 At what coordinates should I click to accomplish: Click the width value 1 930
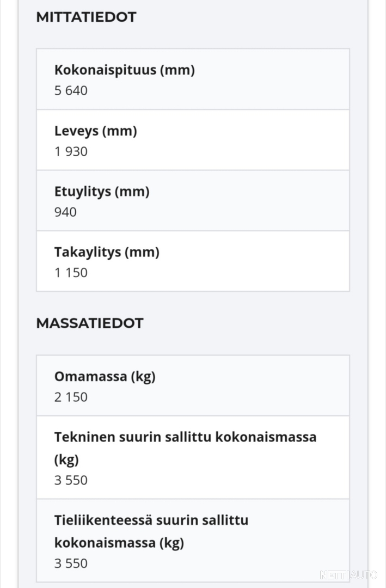[x=71, y=151]
